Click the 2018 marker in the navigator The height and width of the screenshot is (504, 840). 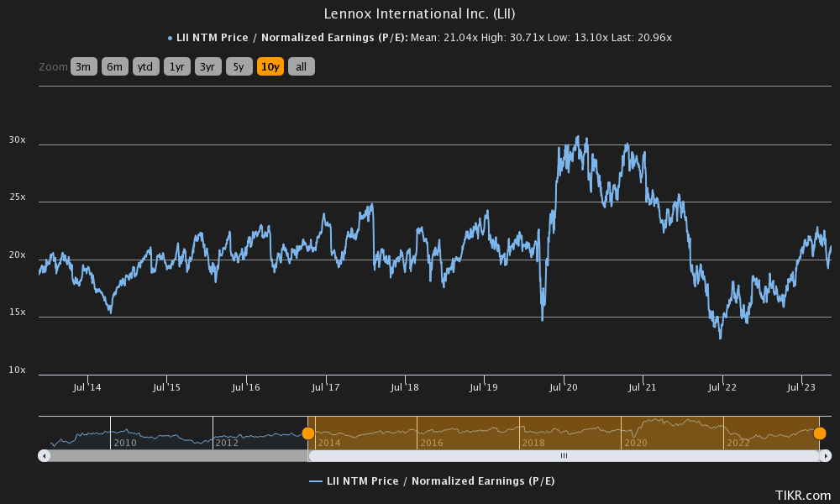pyautogui.click(x=533, y=443)
